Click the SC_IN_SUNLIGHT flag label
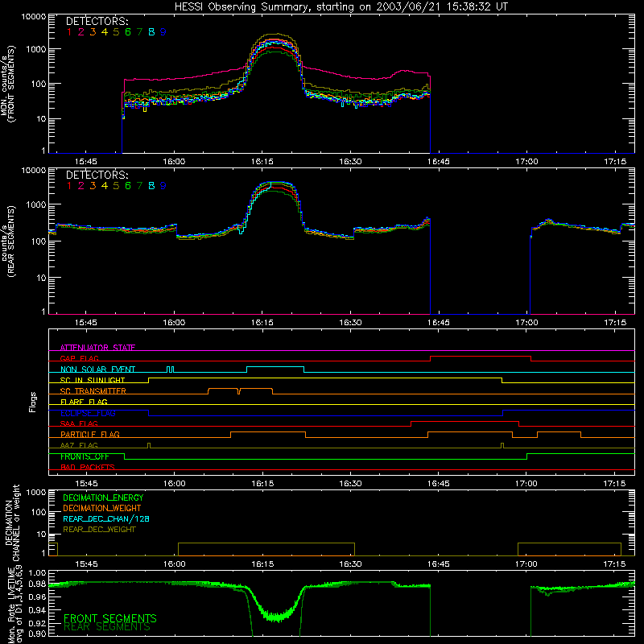 93,380
